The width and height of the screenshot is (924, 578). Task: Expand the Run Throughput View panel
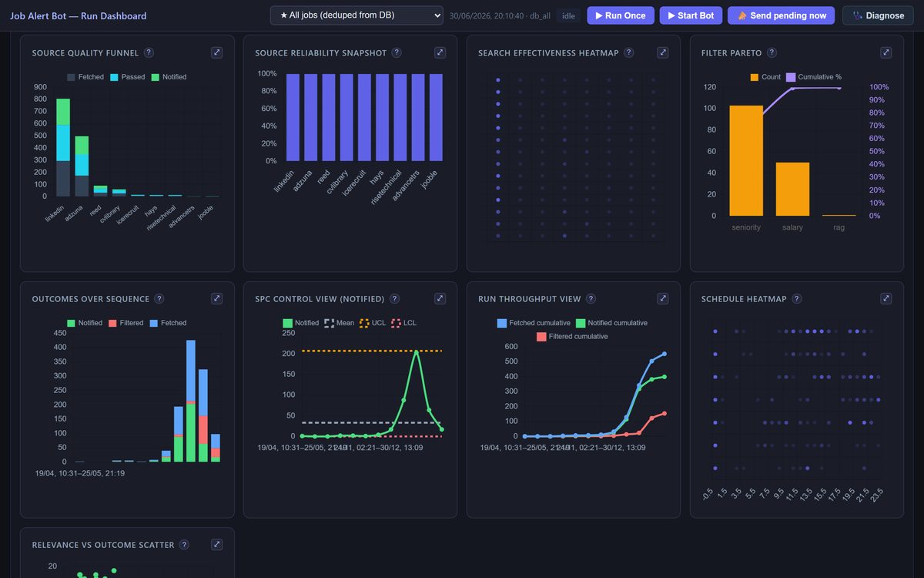pos(663,299)
